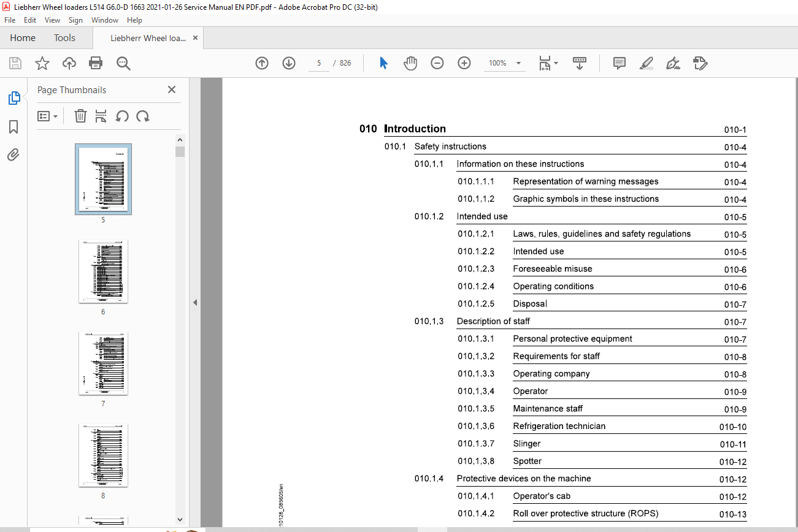The width and height of the screenshot is (798, 532).
Task: Rotate page counterclockwise
Action: (x=122, y=116)
